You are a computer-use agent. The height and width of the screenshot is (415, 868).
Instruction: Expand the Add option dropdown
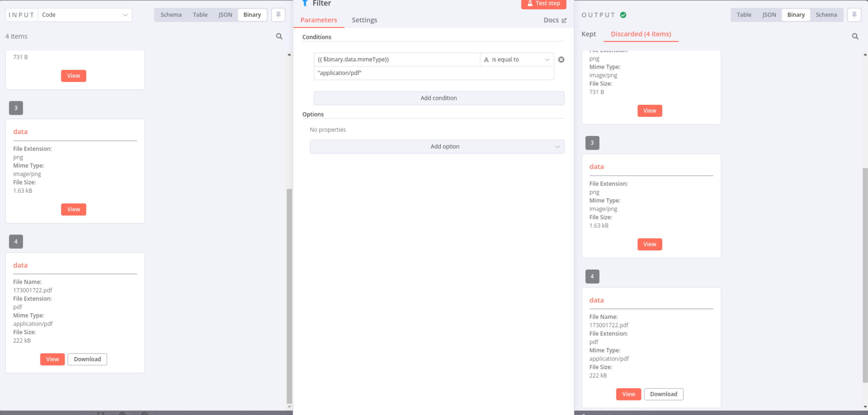pyautogui.click(x=437, y=147)
